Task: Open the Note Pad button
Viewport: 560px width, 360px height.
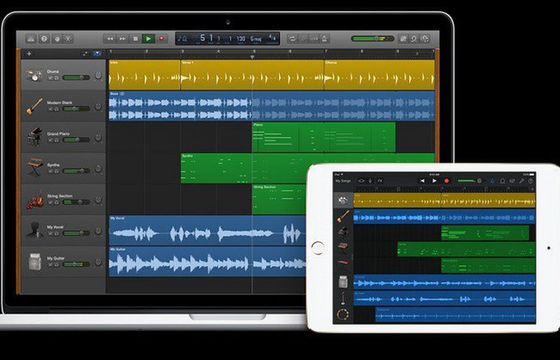Action: click(403, 39)
